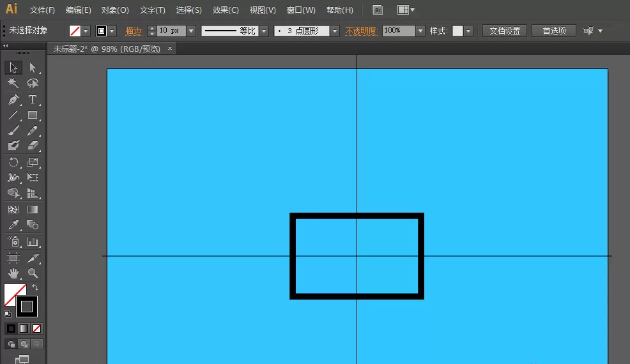This screenshot has width=630, height=364.
Task: Select the Magic Wand tool
Action: (13, 83)
